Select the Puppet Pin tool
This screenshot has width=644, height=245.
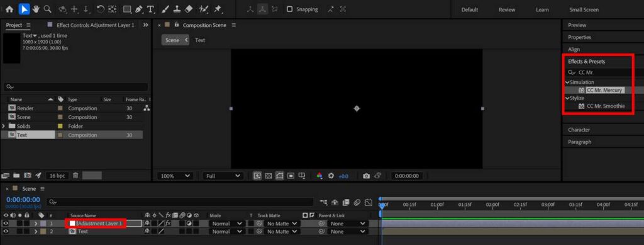[218, 9]
